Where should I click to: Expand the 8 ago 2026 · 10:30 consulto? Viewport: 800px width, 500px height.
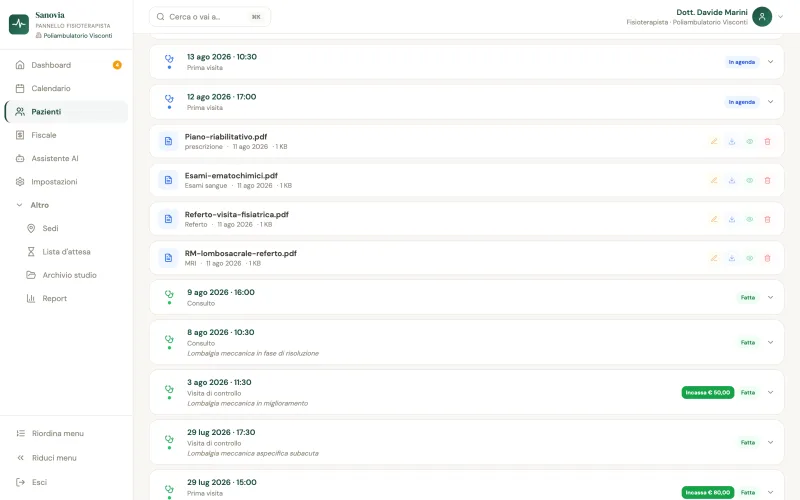coord(770,342)
